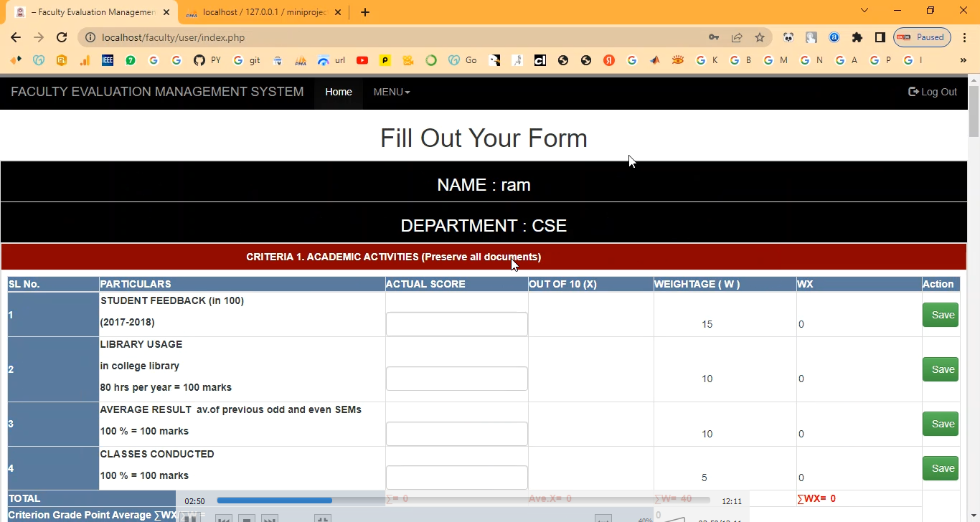This screenshot has width=980, height=522.
Task: Open the Extensions puzzle icon
Action: (857, 37)
